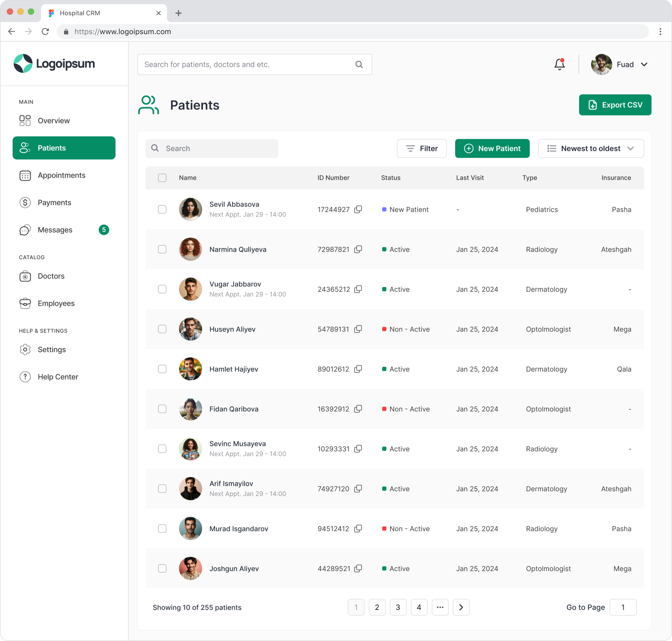The height and width of the screenshot is (641, 672).
Task: Open the Overview dashboard icon
Action: 25,120
